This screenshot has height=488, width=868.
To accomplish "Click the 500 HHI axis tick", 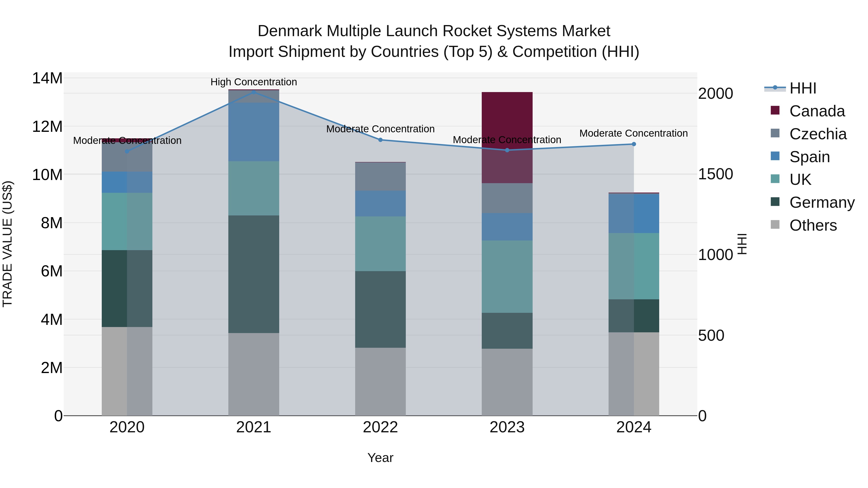I will coord(711,335).
